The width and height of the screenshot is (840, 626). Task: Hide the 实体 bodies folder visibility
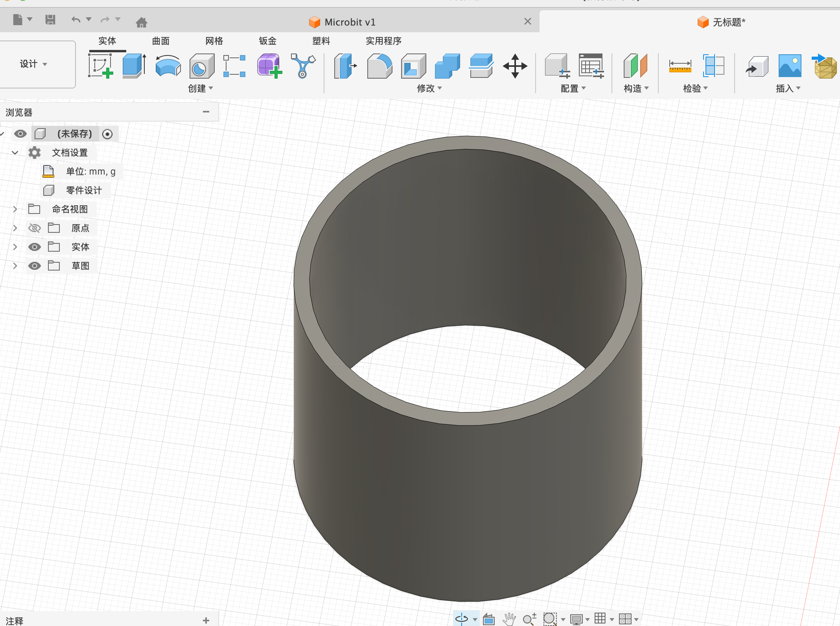pos(35,247)
